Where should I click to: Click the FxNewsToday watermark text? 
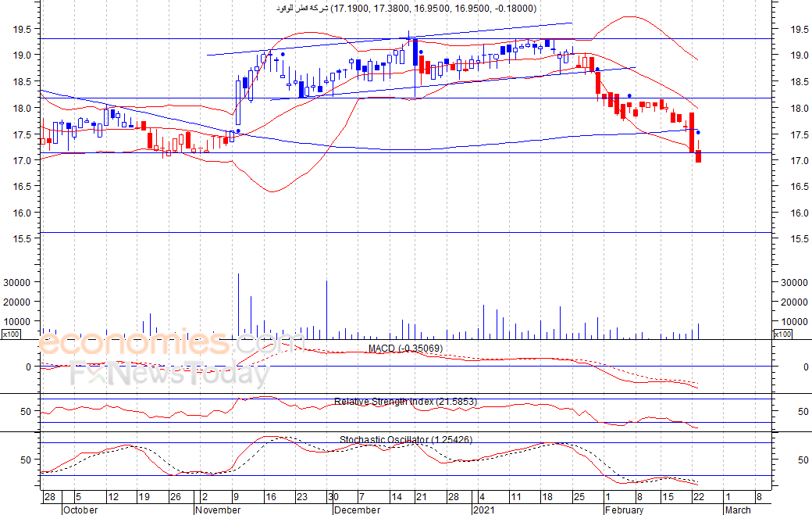pyautogui.click(x=170, y=373)
